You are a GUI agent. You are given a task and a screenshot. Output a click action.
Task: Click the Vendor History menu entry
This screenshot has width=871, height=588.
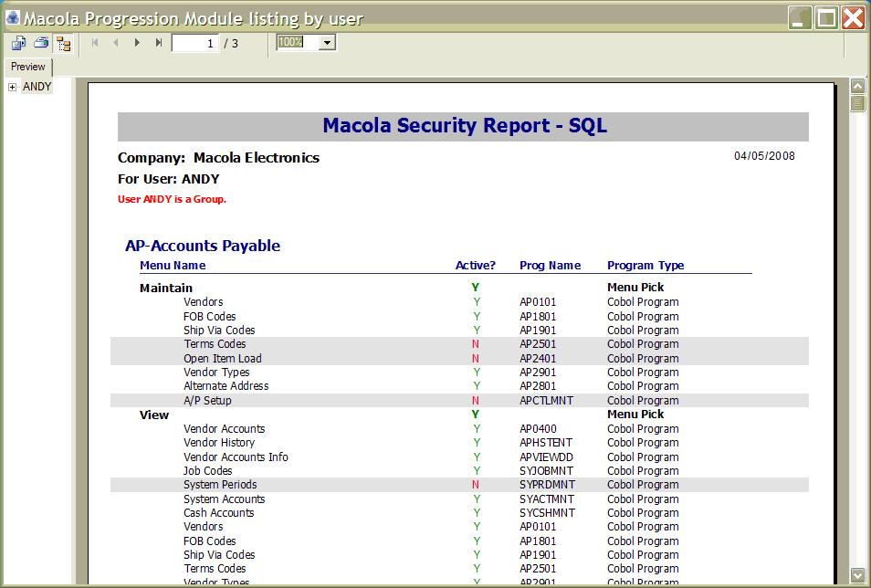(219, 443)
